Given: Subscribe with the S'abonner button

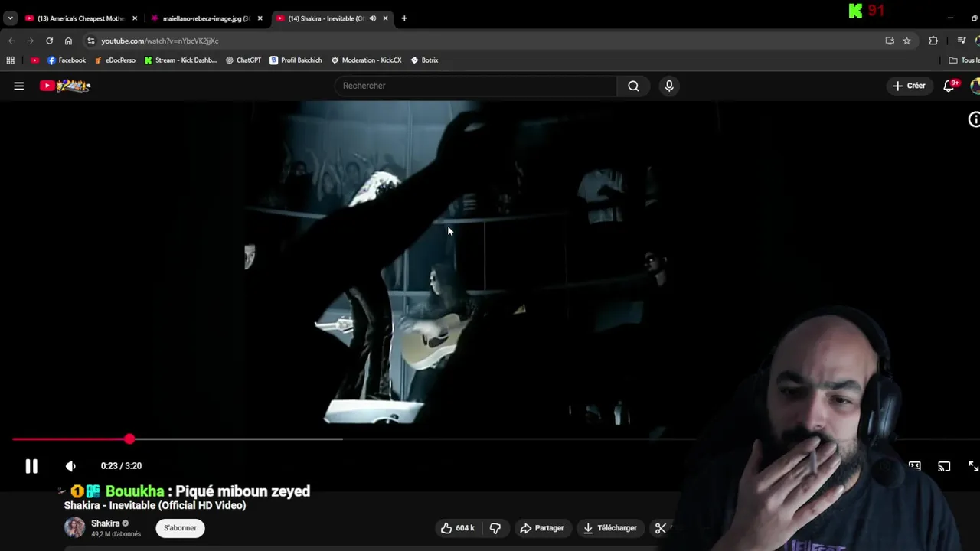Looking at the screenshot, I should [180, 528].
